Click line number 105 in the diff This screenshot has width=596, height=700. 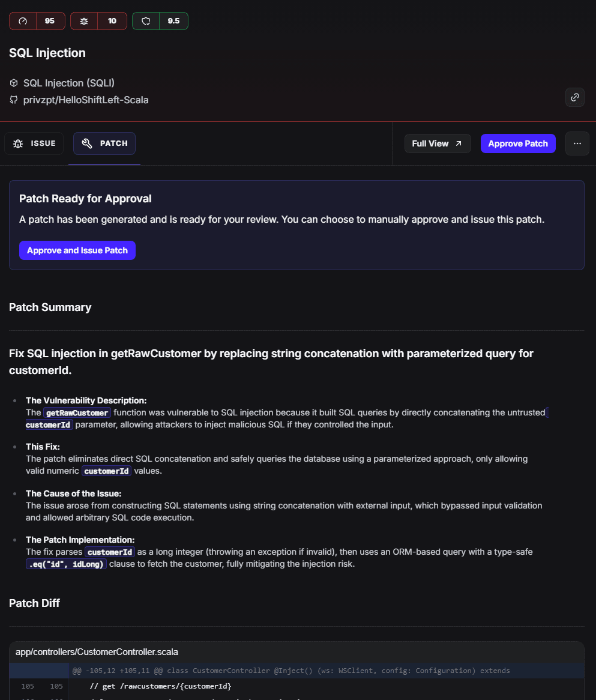(x=28, y=686)
